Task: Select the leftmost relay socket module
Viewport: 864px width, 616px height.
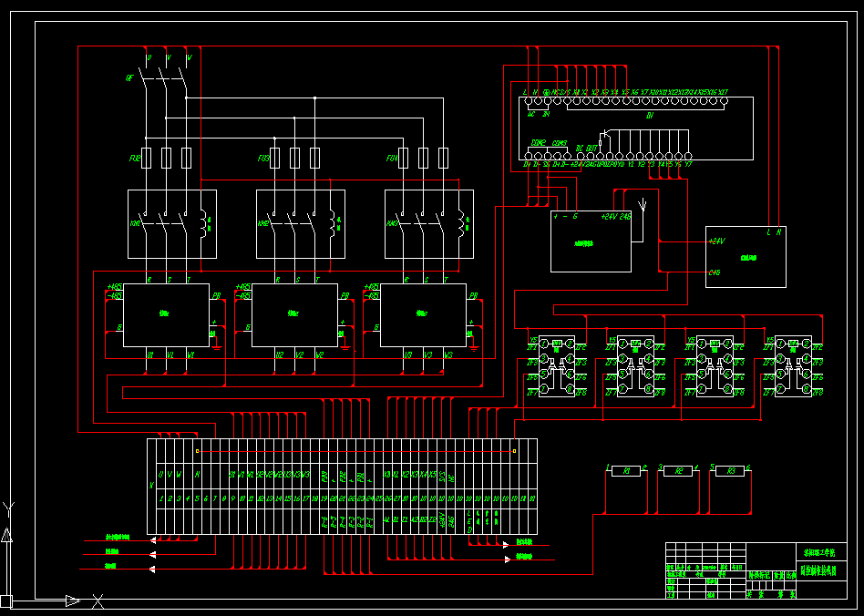Action: 557,366
